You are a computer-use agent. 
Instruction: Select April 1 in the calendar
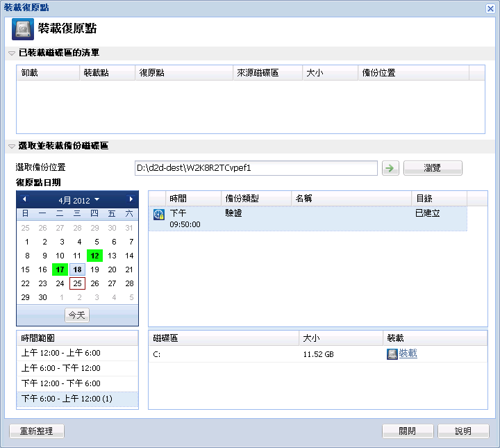click(x=27, y=242)
